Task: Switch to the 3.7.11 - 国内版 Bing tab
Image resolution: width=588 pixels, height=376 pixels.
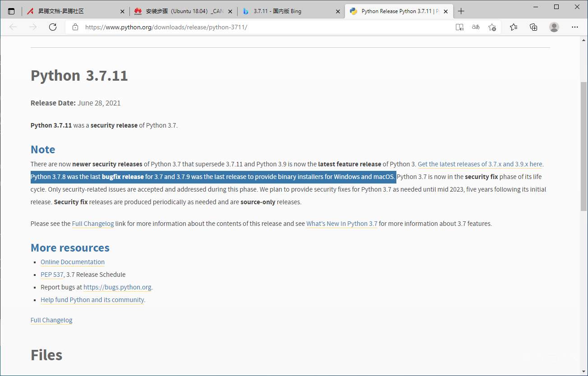Action: (x=291, y=11)
